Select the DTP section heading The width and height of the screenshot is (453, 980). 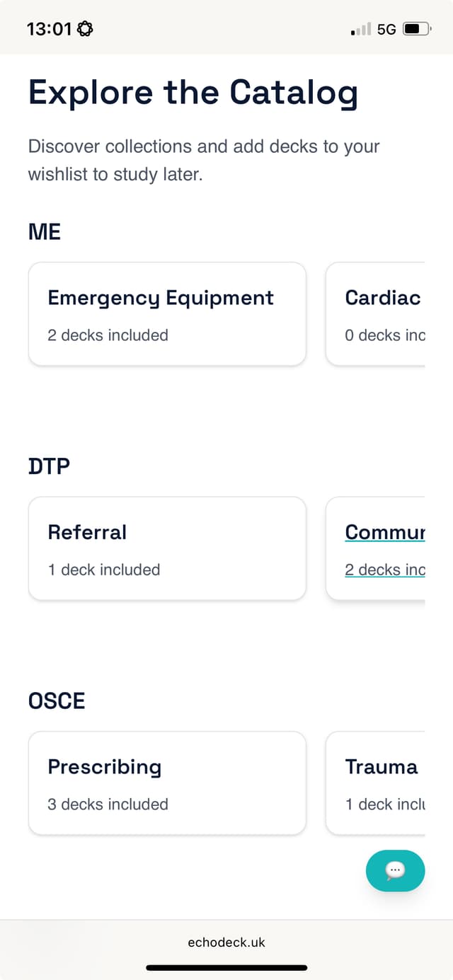click(49, 466)
